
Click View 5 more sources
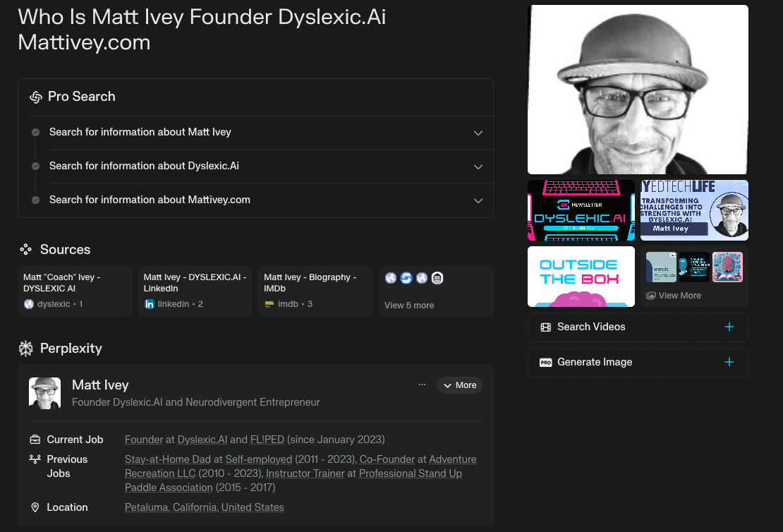pos(436,291)
